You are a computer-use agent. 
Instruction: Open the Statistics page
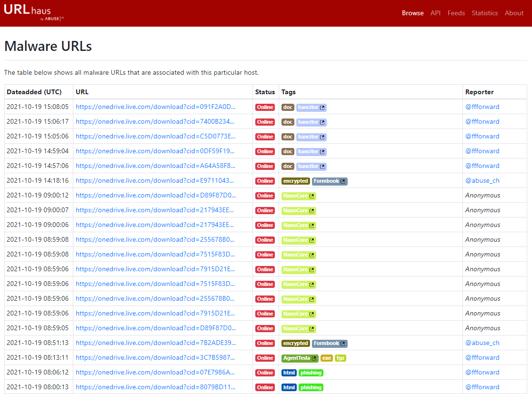coord(484,13)
